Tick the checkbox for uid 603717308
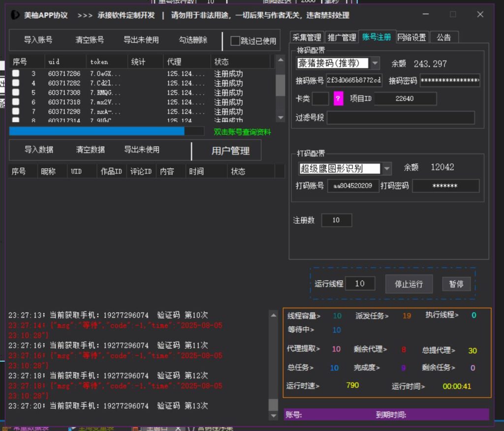This screenshot has height=431, width=504. pyautogui.click(x=16, y=92)
